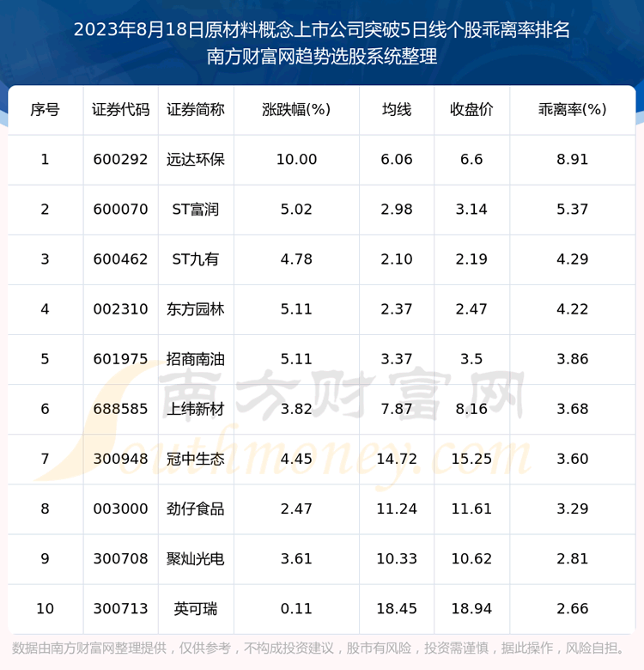Select stock name 远达环保
The width and height of the screenshot is (644, 670).
tap(196, 160)
